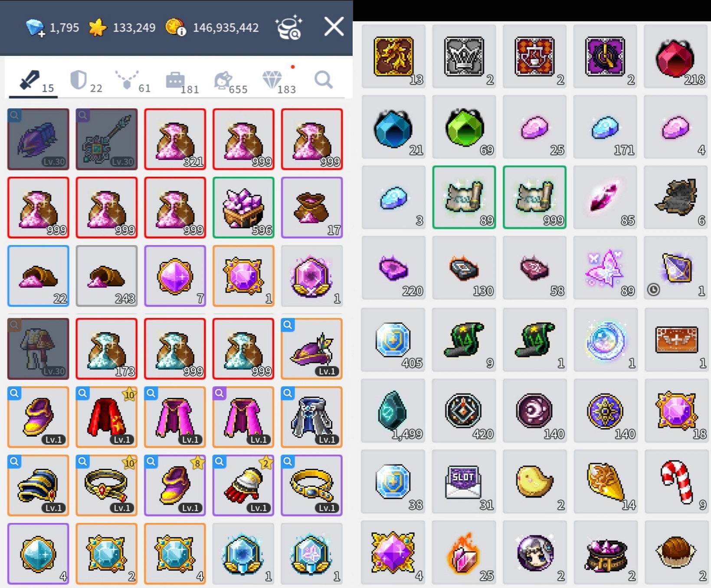
Task: Open the coin search sparkle icon
Action: point(289,27)
